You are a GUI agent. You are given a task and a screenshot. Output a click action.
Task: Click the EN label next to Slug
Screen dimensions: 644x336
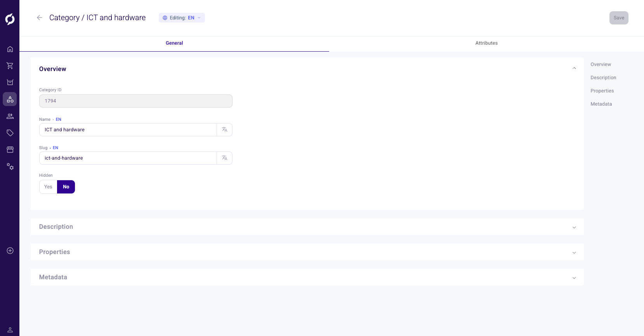(x=56, y=148)
